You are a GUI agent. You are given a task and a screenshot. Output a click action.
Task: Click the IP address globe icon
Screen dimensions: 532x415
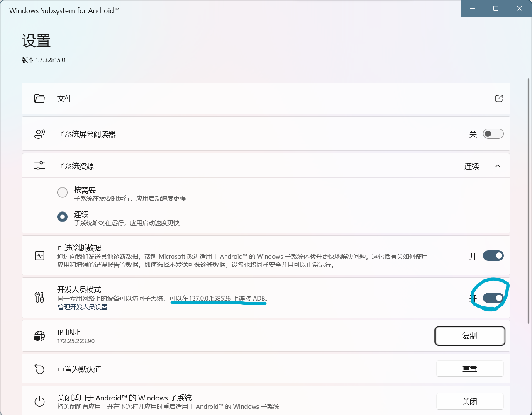[x=39, y=336]
